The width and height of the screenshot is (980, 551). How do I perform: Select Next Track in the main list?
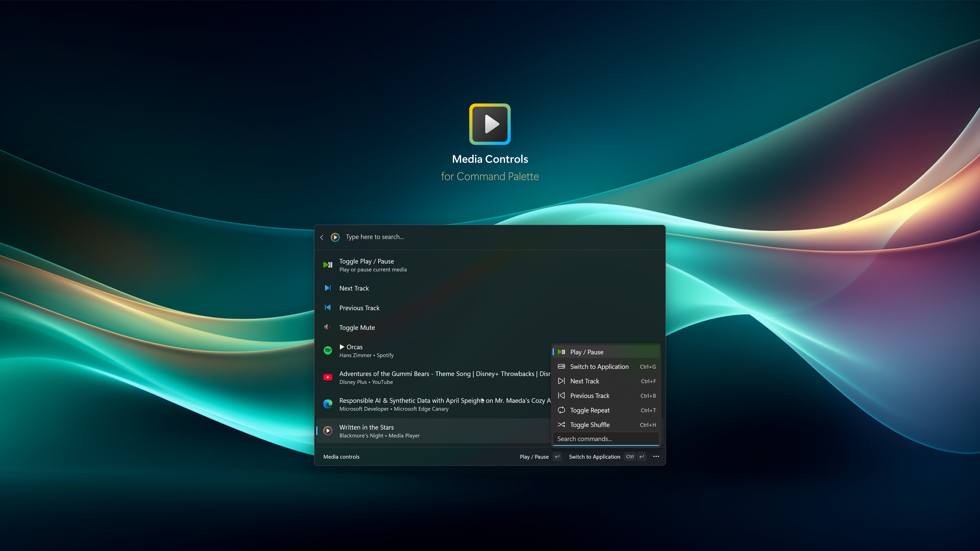click(x=354, y=288)
